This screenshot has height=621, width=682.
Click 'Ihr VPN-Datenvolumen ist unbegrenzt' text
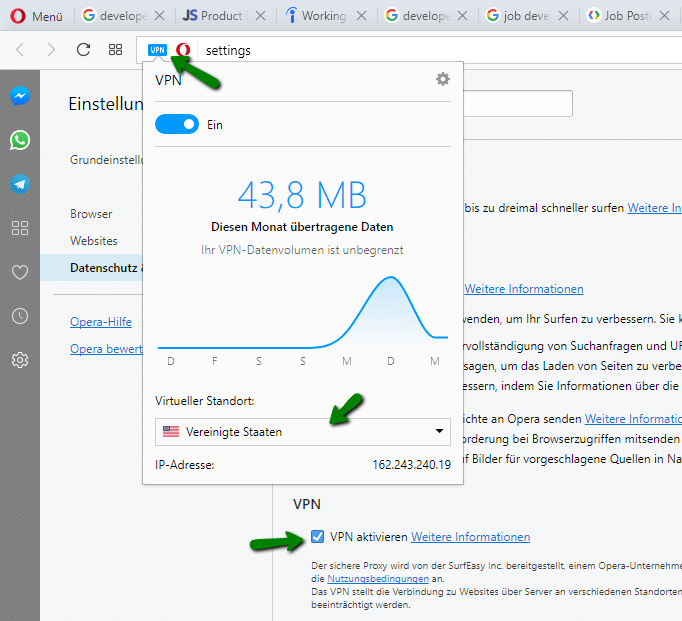pos(302,250)
